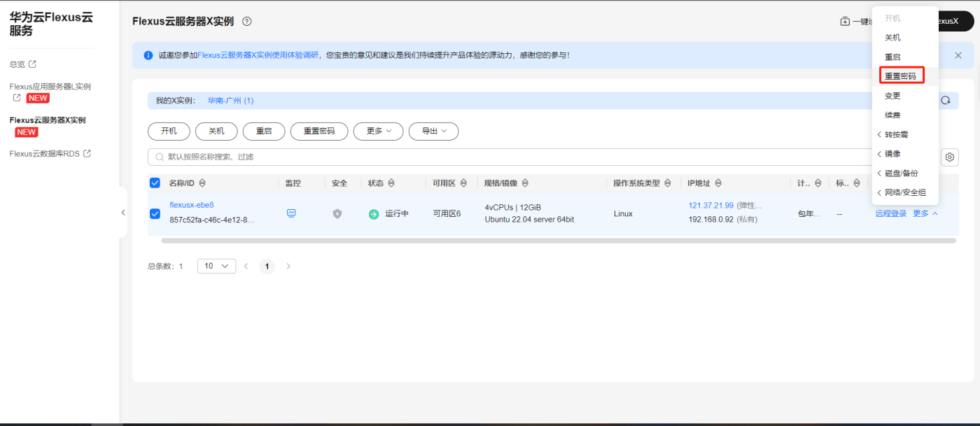The width and height of the screenshot is (980, 426).
Task: Click the 192.168.0.92 private IP text
Action: 710,220
